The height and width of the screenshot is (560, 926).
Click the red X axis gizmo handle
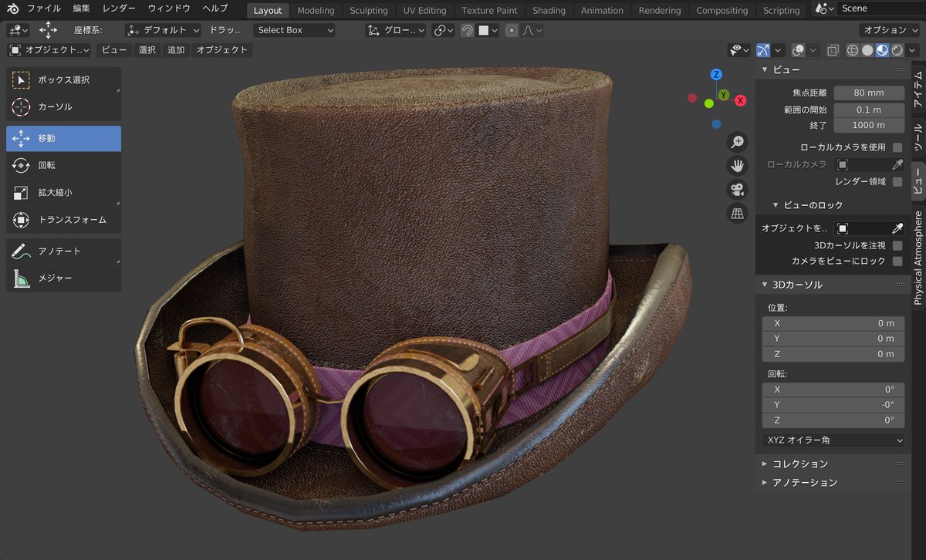[741, 100]
